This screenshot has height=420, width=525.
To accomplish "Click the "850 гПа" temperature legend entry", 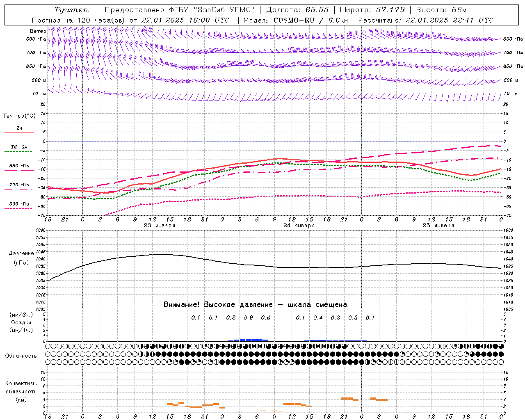I will click(19, 166).
